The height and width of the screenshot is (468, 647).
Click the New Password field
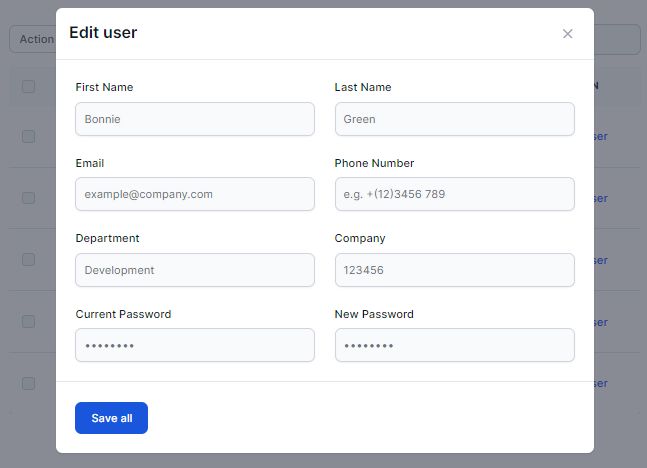pyautogui.click(x=455, y=345)
